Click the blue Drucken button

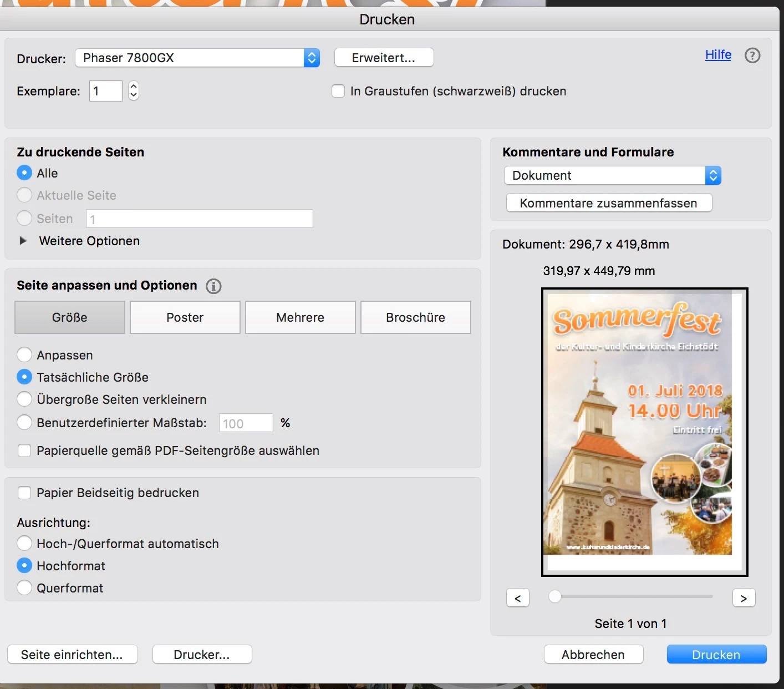pyautogui.click(x=716, y=655)
